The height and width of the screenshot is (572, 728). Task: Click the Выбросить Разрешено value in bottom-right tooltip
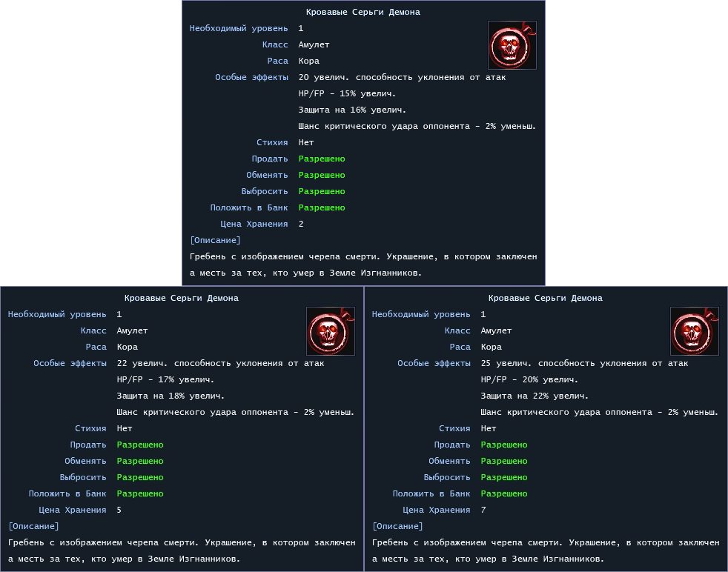504,477
